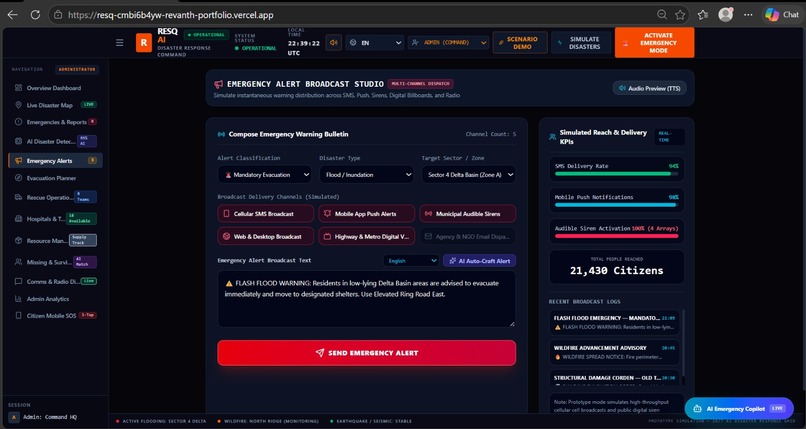The height and width of the screenshot is (429, 806).
Task: Toggle Mobile App Push Alerts channel
Action: point(367,214)
